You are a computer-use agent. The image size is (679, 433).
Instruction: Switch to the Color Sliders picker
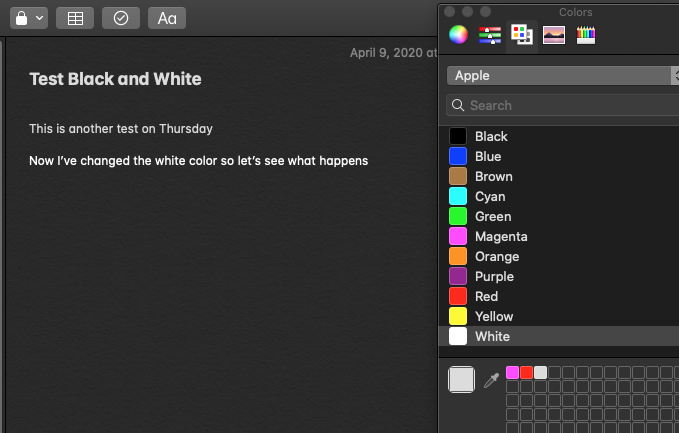[490, 35]
